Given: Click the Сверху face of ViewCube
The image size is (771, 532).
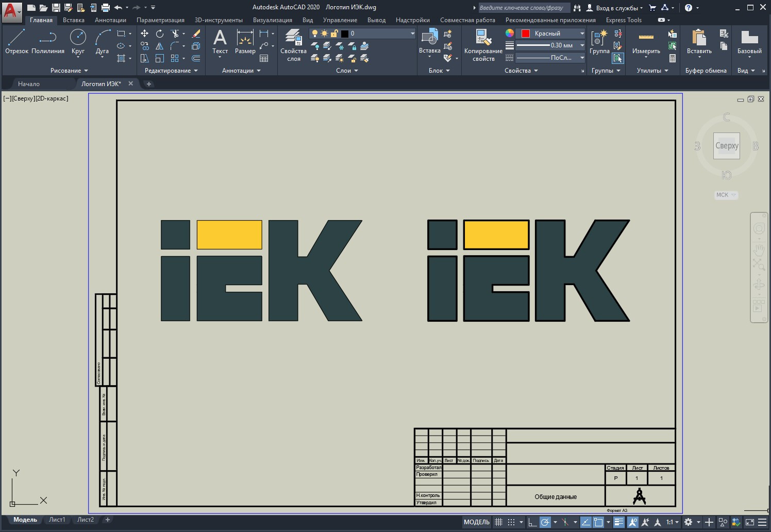Looking at the screenshot, I should coord(727,146).
